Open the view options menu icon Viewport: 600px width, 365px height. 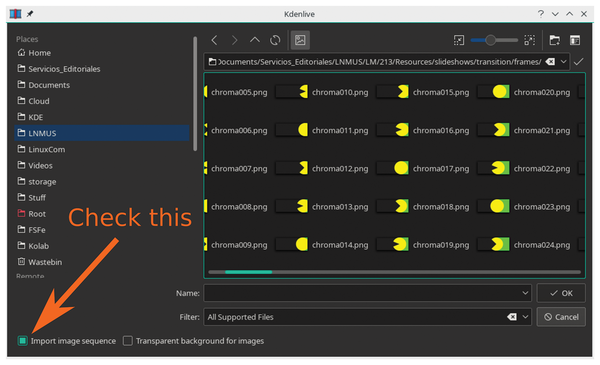coord(575,40)
